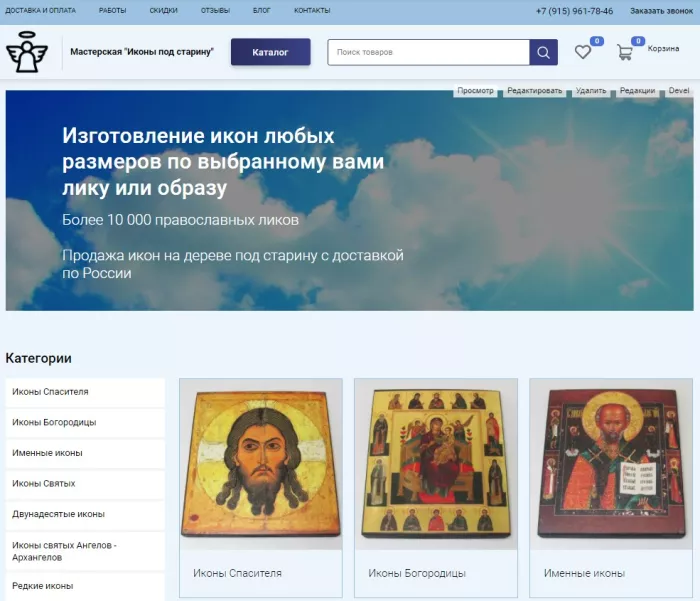Click the angel logo icon
This screenshot has width=700, height=601.
[27, 52]
